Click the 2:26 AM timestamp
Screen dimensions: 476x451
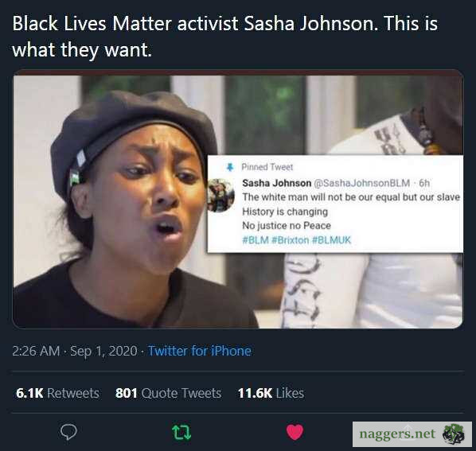point(36,351)
